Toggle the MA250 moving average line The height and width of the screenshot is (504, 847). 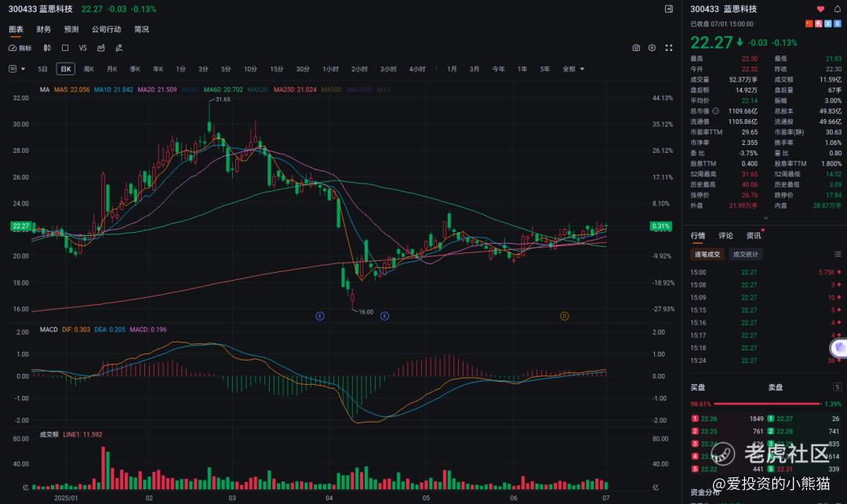[295, 89]
